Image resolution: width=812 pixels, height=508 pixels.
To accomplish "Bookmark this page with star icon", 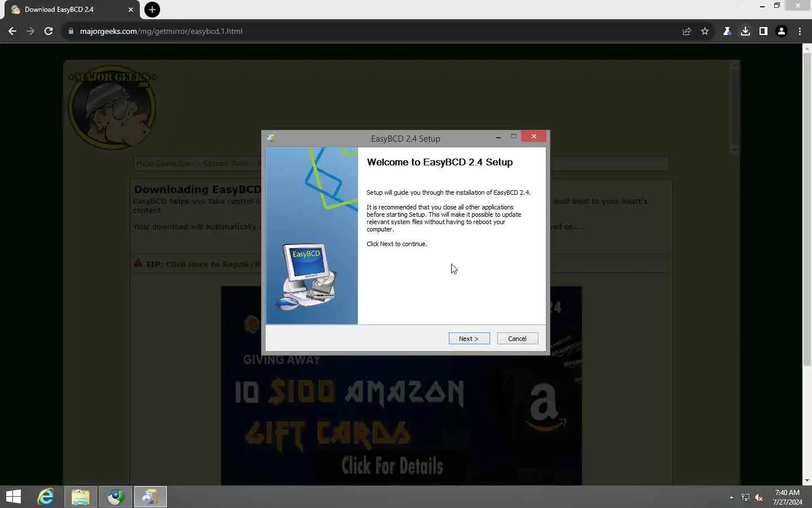I will [705, 31].
